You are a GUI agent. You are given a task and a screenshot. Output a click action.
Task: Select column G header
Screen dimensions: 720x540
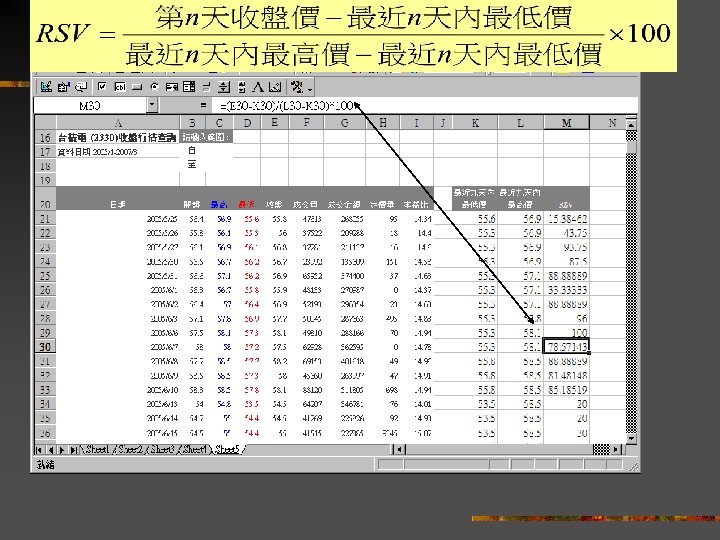pyautogui.click(x=345, y=123)
